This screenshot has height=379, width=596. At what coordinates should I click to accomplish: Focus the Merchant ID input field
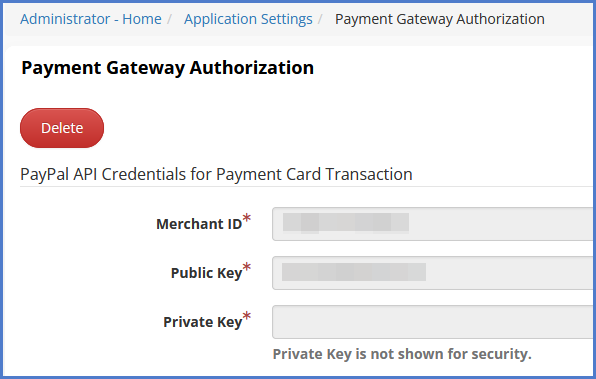[x=432, y=224]
